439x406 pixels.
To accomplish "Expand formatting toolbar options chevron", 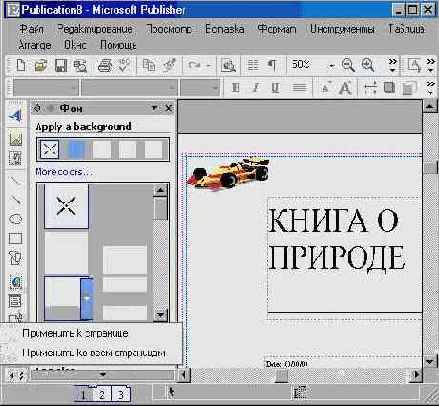I will [x=431, y=88].
